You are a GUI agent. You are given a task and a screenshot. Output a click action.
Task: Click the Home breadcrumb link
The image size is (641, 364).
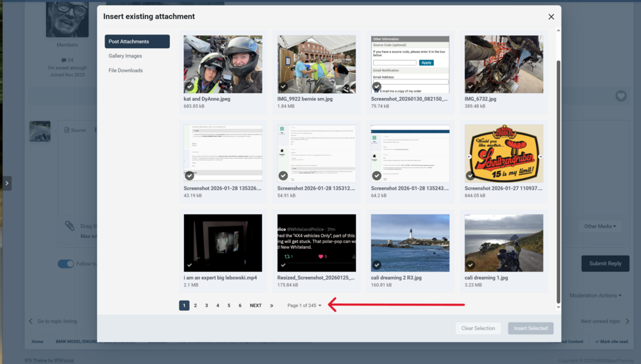[37, 342]
